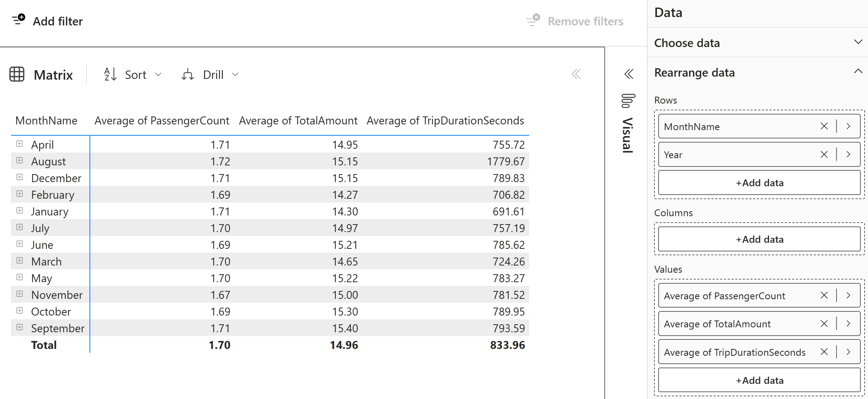Open Average of TotalAmount options arrow

click(849, 324)
